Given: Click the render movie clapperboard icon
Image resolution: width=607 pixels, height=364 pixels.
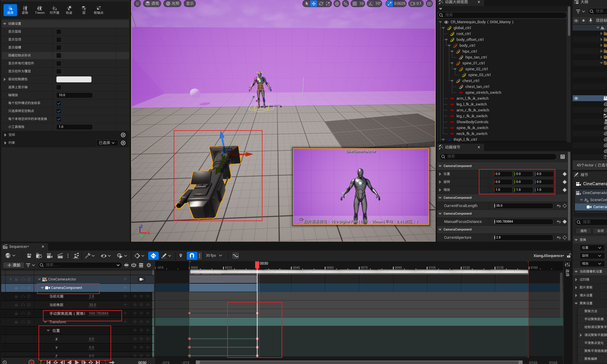Looking at the screenshot, I should (x=60, y=256).
